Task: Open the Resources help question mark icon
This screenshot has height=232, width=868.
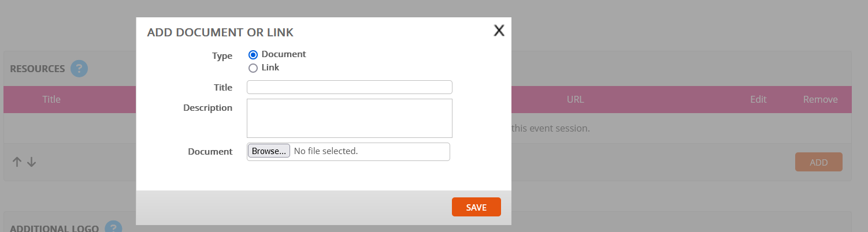Action: coord(79,69)
